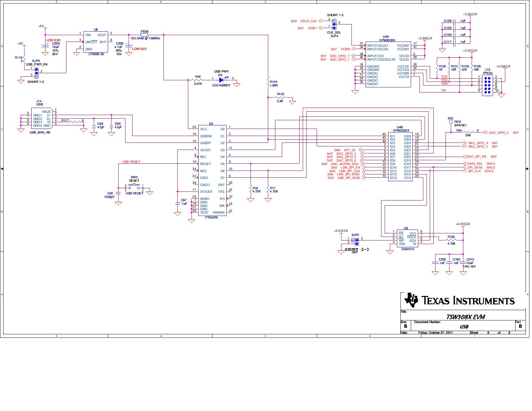Screen dimensions: 532x411
Task: Click the CPLD_CLK off-page signal label
Action: point(308,21)
